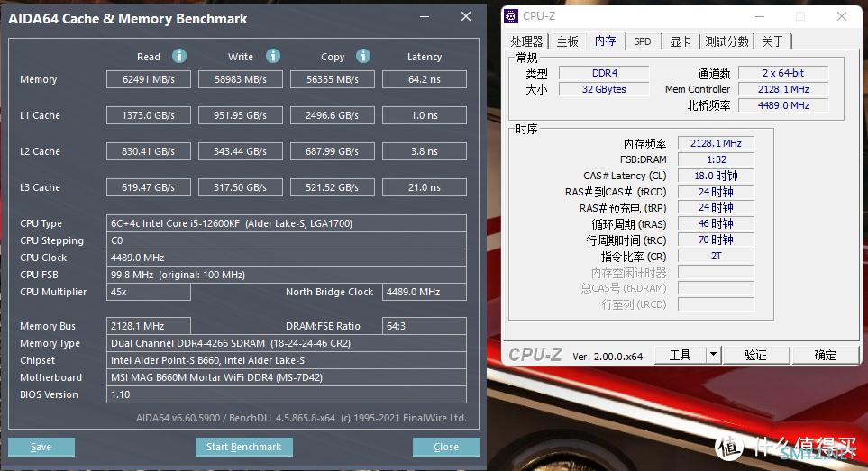Click the CPU Stepping field C0

(x=287, y=240)
